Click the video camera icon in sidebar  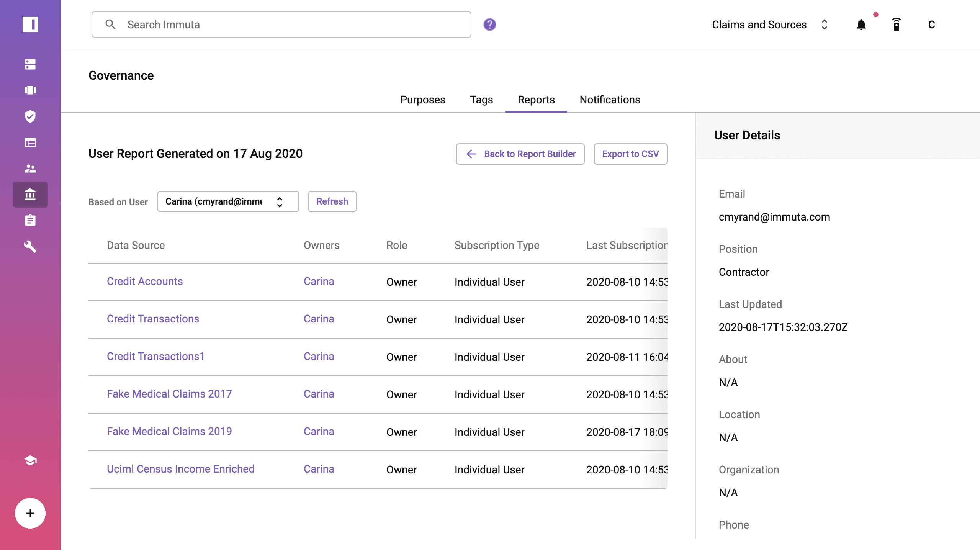click(30, 90)
